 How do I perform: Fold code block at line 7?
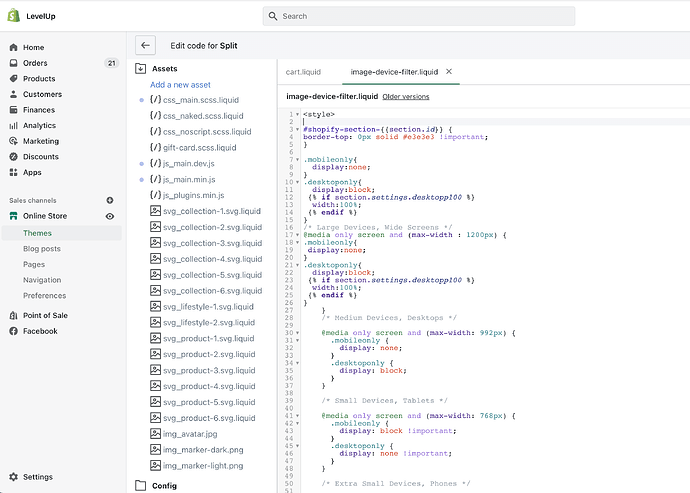(x=297, y=160)
